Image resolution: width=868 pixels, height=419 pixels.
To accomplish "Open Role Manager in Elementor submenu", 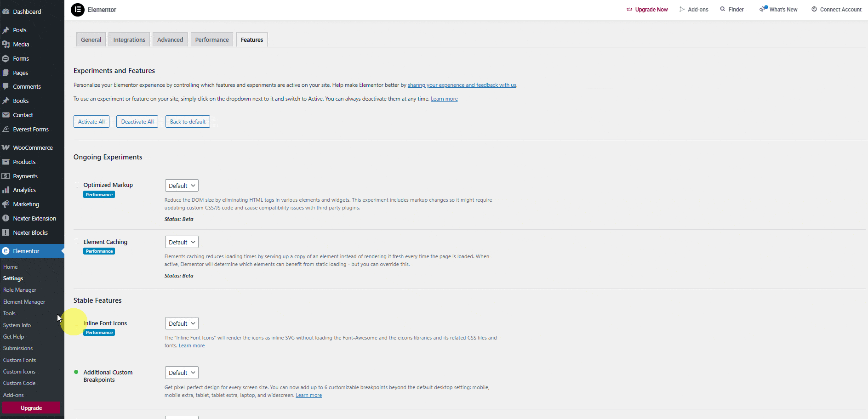I will pos(20,290).
